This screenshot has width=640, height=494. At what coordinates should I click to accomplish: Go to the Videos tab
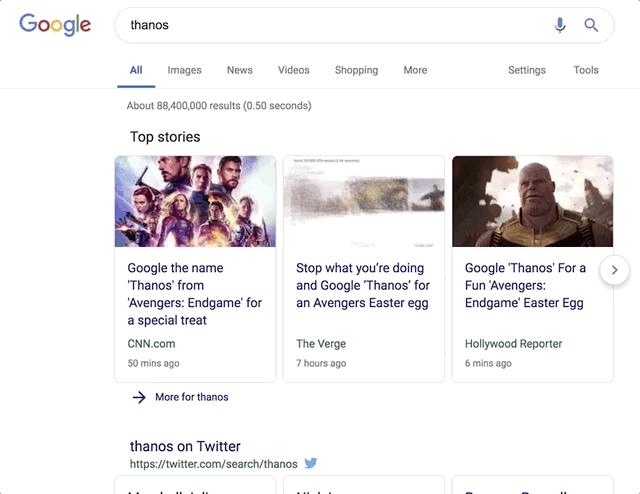point(293,70)
